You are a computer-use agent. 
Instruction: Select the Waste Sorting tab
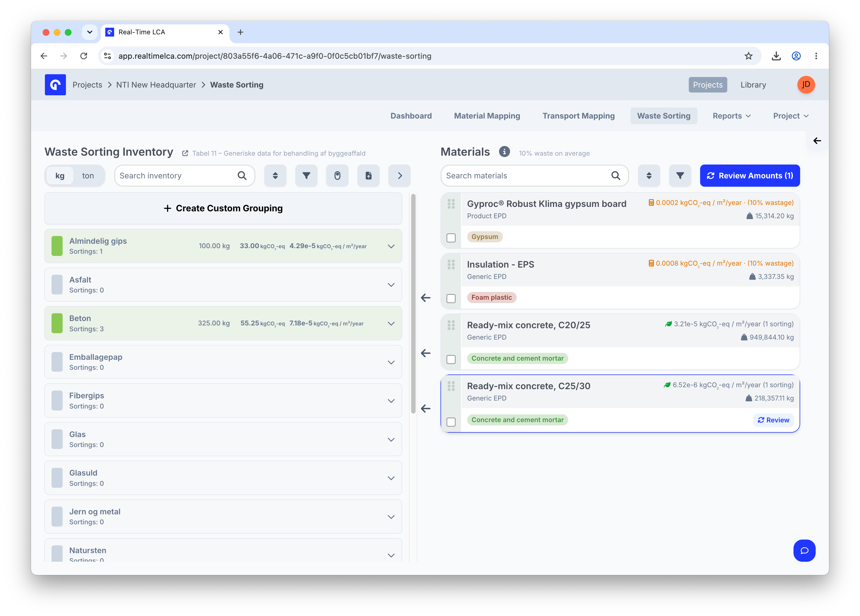tap(664, 115)
